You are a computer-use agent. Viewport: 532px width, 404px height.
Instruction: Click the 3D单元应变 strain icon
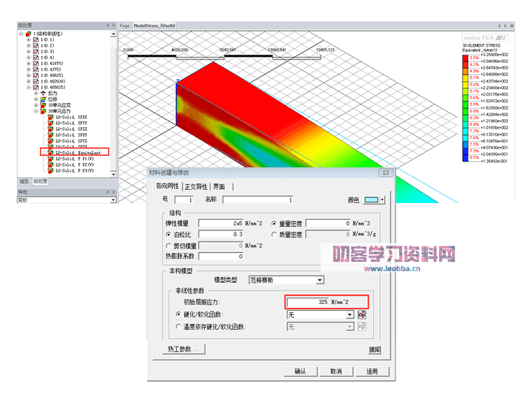43,105
